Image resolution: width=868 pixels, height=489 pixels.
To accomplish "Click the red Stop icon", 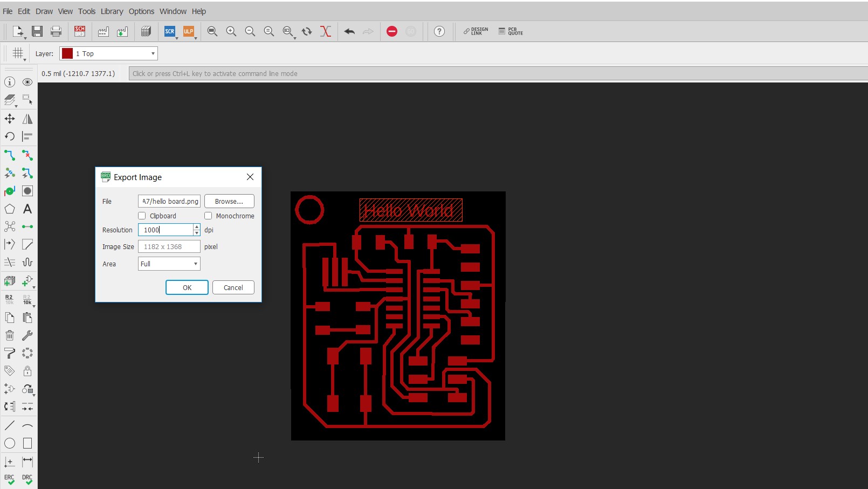I will tap(392, 31).
